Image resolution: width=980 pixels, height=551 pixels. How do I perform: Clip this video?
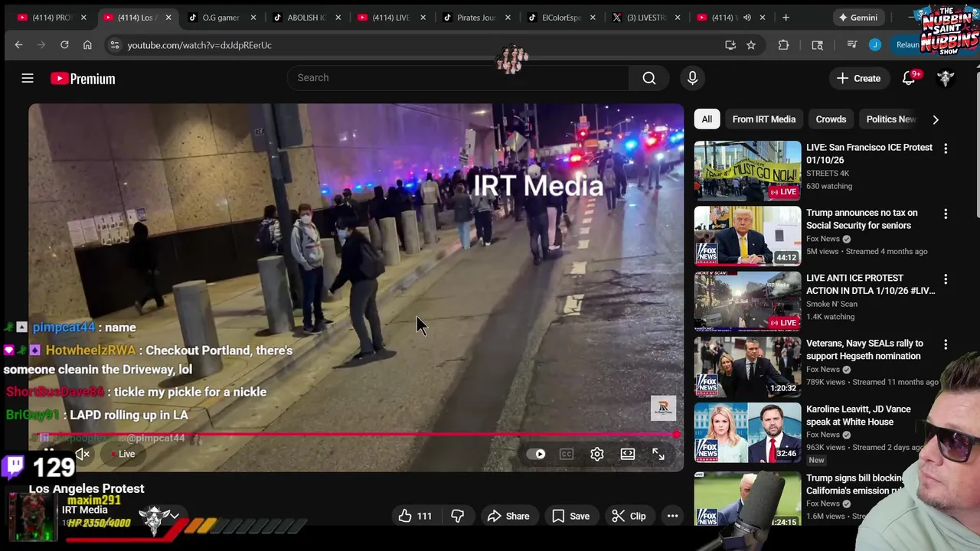[629, 516]
